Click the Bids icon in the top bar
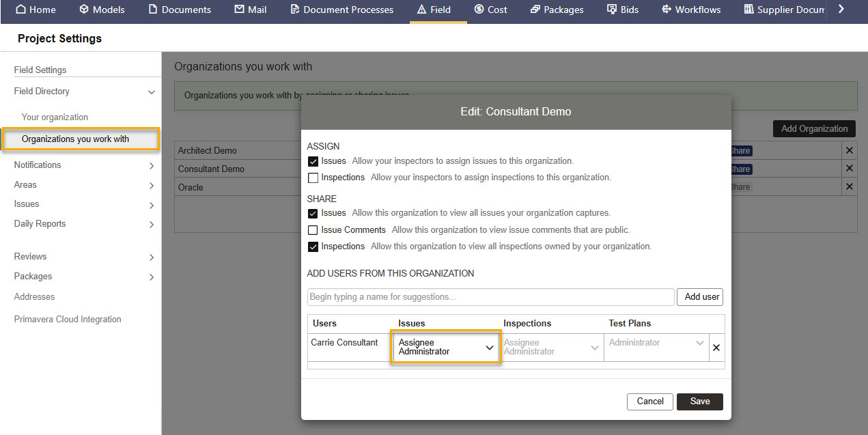This screenshot has width=868, height=435. coord(612,10)
